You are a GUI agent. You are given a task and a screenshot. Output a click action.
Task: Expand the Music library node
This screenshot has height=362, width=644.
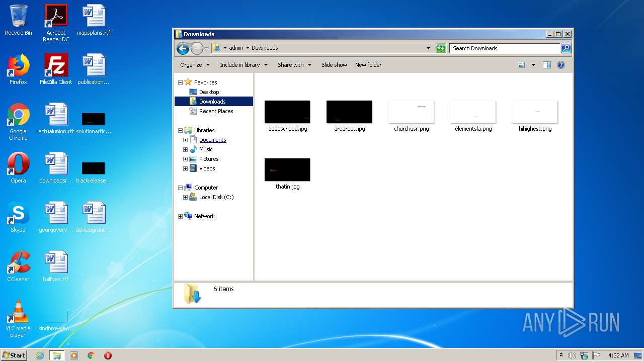pos(185,149)
